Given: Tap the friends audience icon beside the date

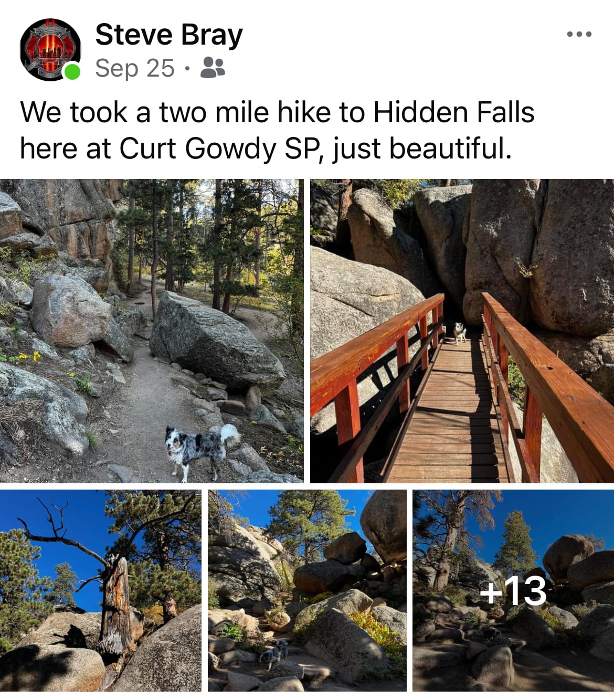Looking at the screenshot, I should point(213,68).
